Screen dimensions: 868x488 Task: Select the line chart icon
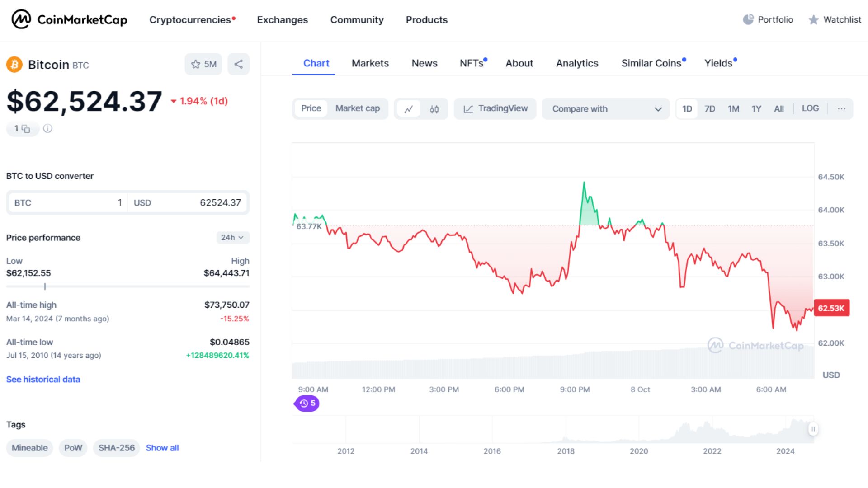pos(408,108)
